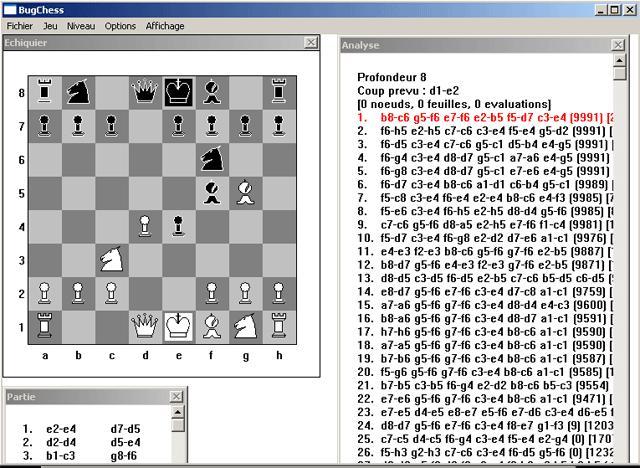Viewport: 640px width, 468px height.
Task: Select red analysis line 1 b8-c6
Action: pyautogui.click(x=485, y=118)
